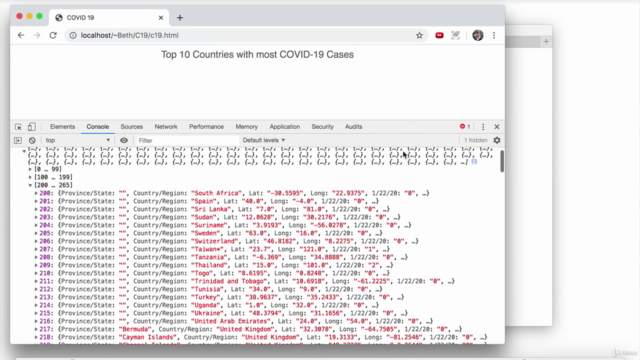Expand entry 201 Spain
The image size is (640, 360).
point(36,201)
